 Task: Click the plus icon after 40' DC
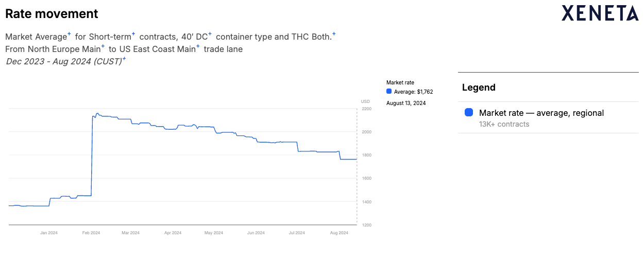point(210,34)
